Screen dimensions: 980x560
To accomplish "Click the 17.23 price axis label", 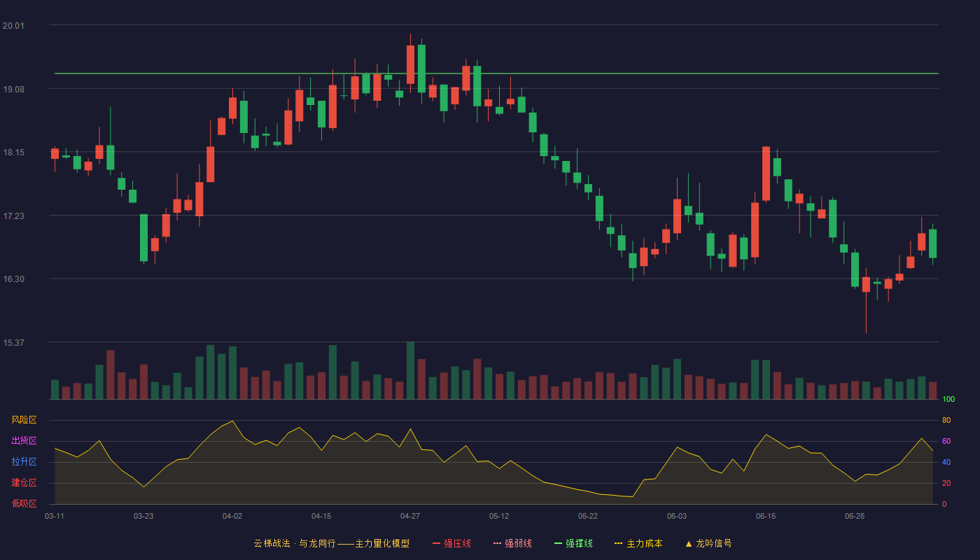I will [x=13, y=216].
